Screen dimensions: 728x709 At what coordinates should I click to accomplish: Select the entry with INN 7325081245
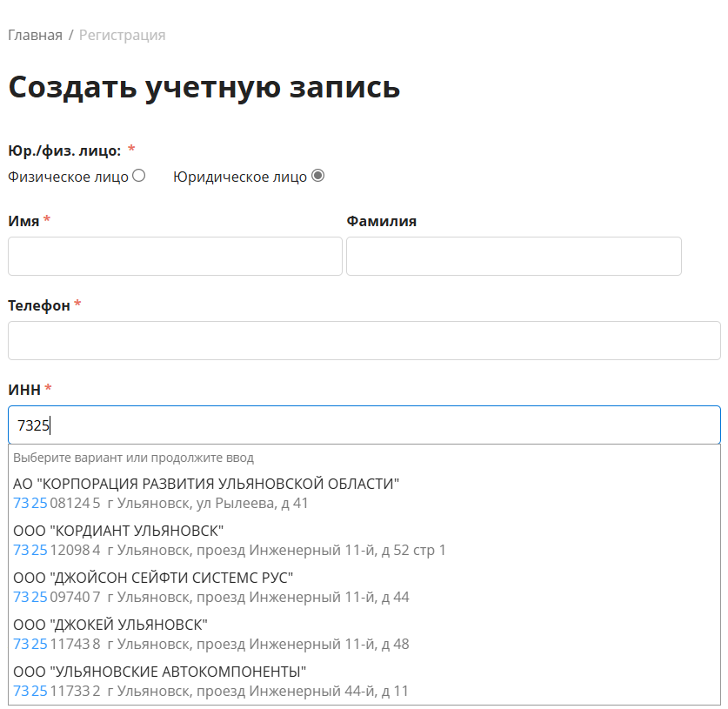point(364,493)
